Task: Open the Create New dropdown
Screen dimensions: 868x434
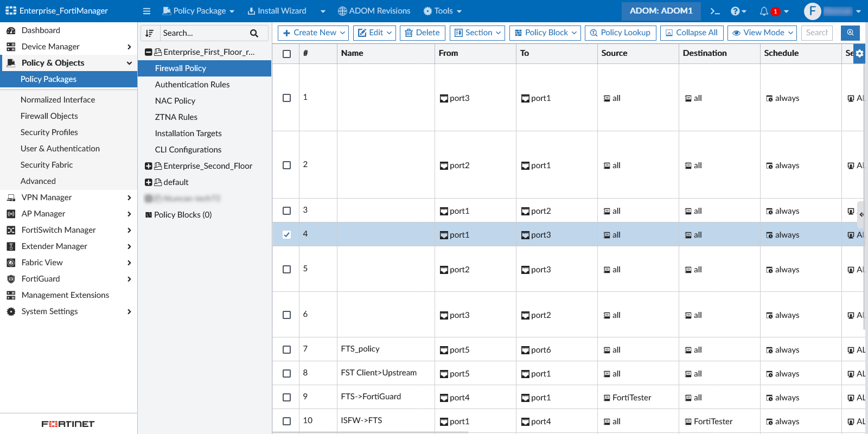Action: [x=315, y=33]
